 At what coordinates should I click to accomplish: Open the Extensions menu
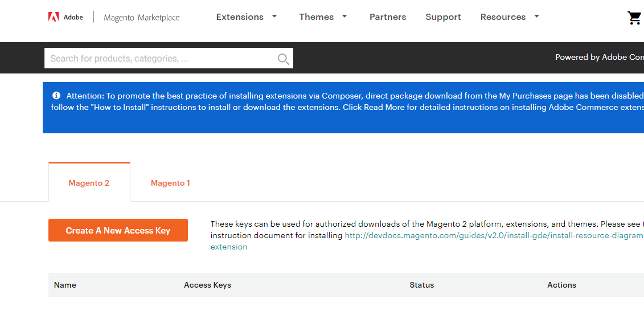pyautogui.click(x=240, y=17)
